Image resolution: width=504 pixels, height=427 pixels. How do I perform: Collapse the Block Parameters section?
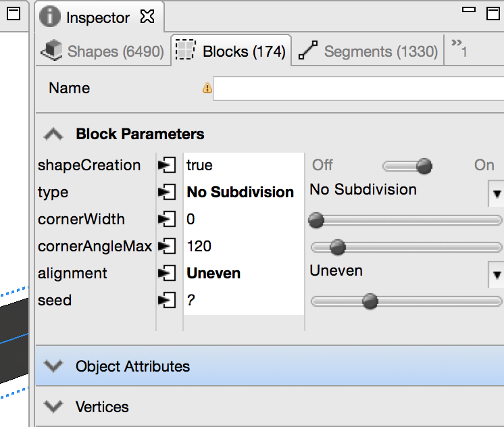point(53,134)
